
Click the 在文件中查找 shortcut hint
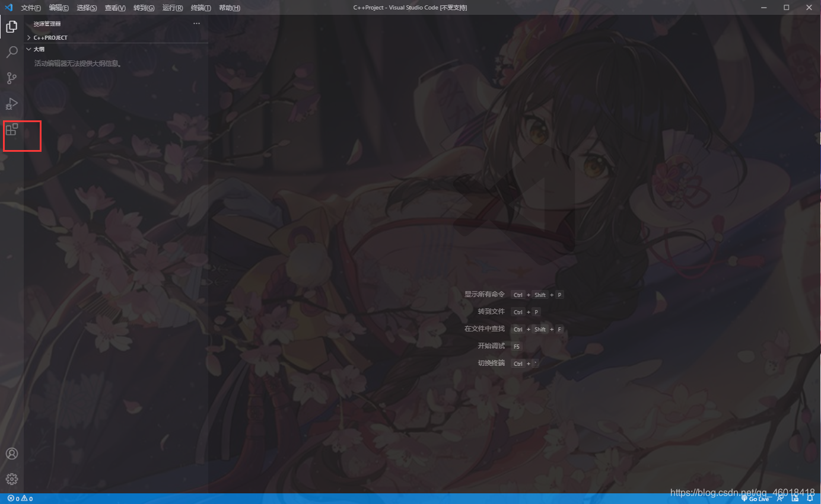coord(485,328)
